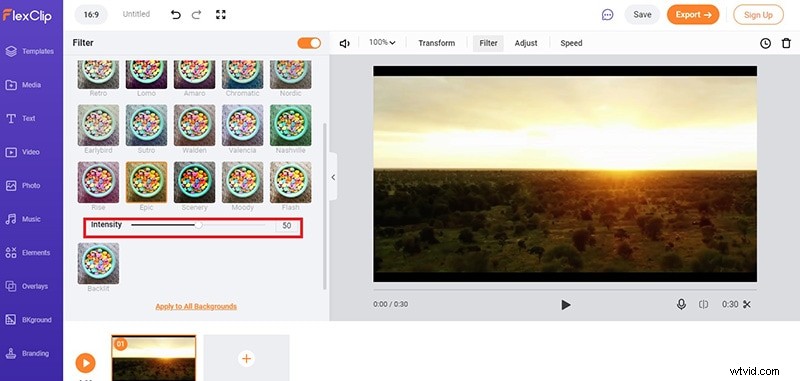
Task: Redo the last action
Action: point(196,15)
